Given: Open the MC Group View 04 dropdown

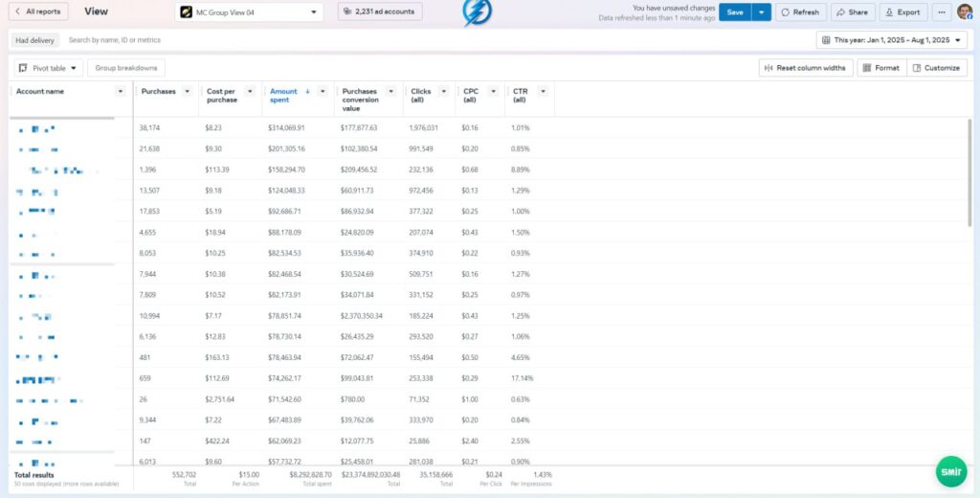Looking at the screenshot, I should (x=251, y=12).
